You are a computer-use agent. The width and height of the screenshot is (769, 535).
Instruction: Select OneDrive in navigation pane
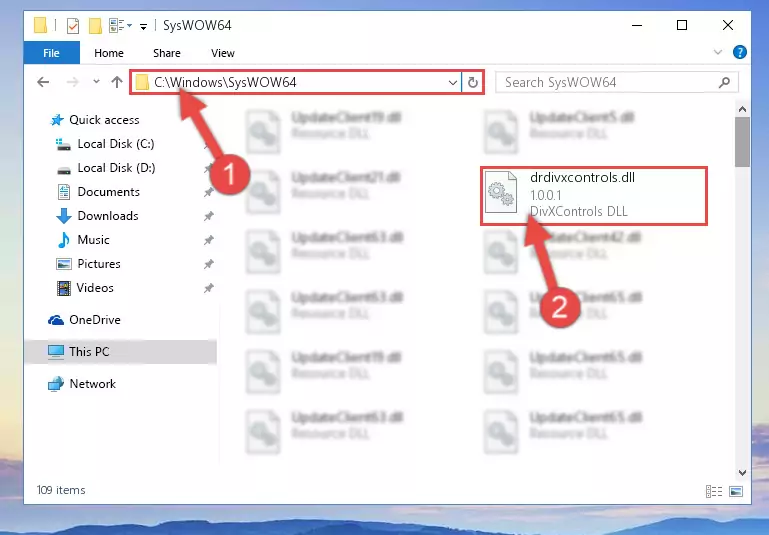(95, 320)
